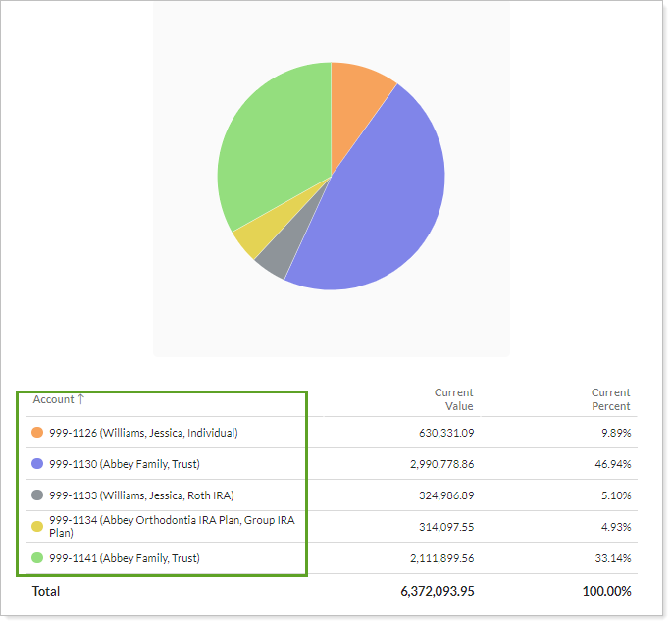Open account 999-1126 Williams, Jessica, Individual
This screenshot has height=625, width=672.
(x=143, y=433)
